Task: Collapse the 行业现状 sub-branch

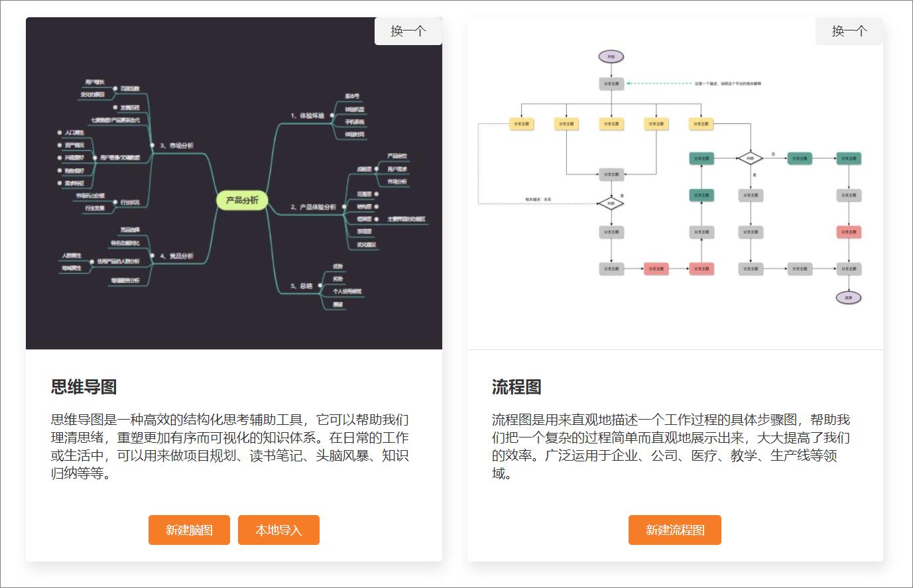Action: coord(115,202)
